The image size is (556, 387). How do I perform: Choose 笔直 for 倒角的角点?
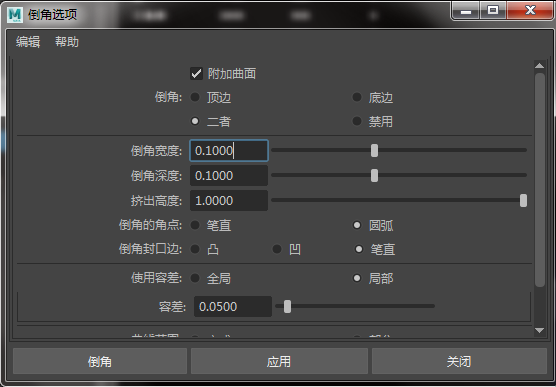[x=195, y=225]
